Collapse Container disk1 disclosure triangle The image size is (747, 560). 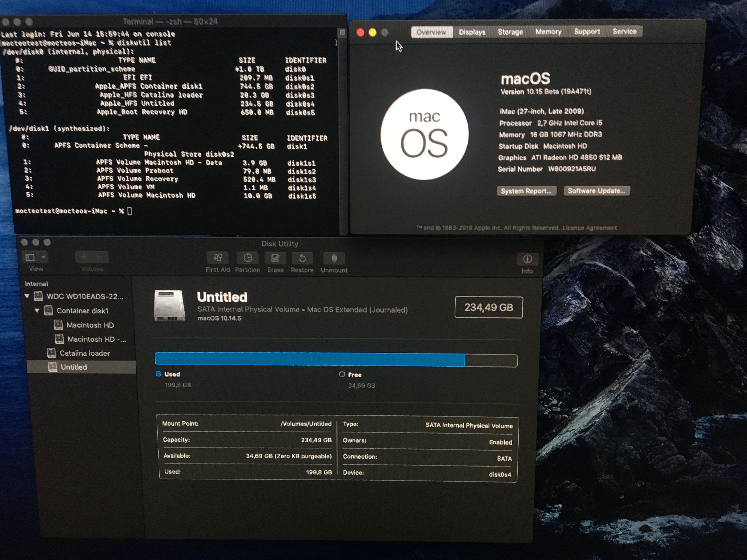pyautogui.click(x=37, y=311)
